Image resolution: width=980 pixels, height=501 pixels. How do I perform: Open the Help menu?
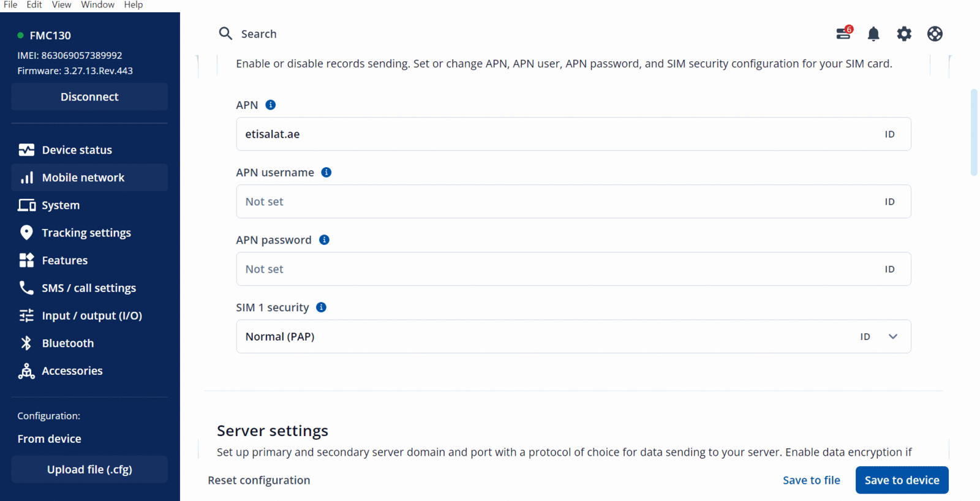pos(133,5)
